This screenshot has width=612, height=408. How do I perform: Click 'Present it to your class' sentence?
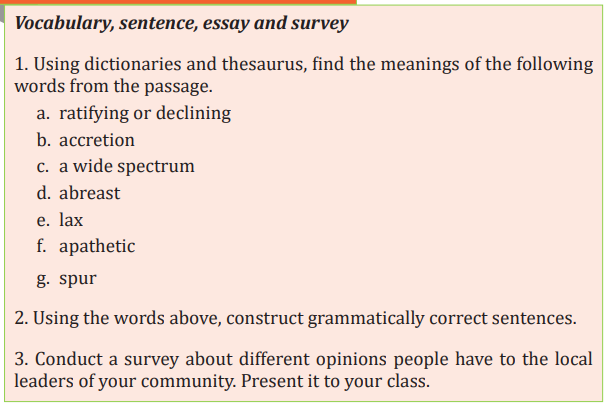(x=335, y=382)
